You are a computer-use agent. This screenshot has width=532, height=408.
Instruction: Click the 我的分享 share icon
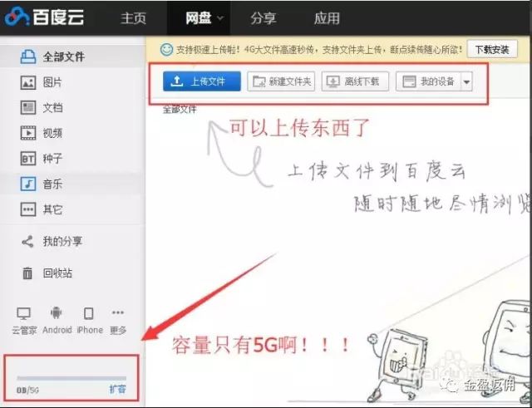tap(27, 242)
